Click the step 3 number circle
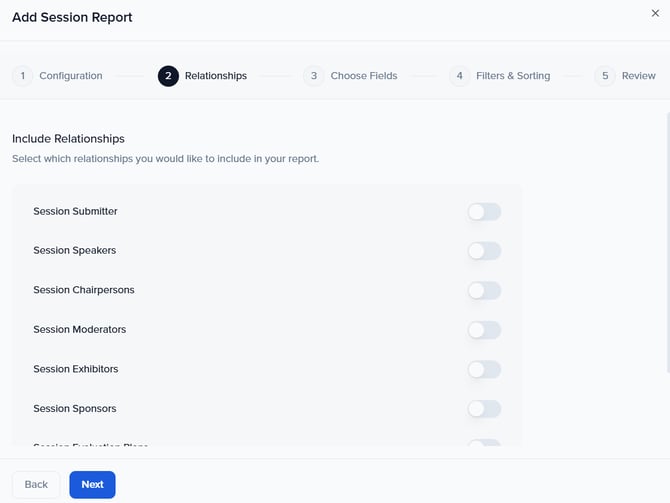The height and width of the screenshot is (503, 670). click(x=314, y=76)
